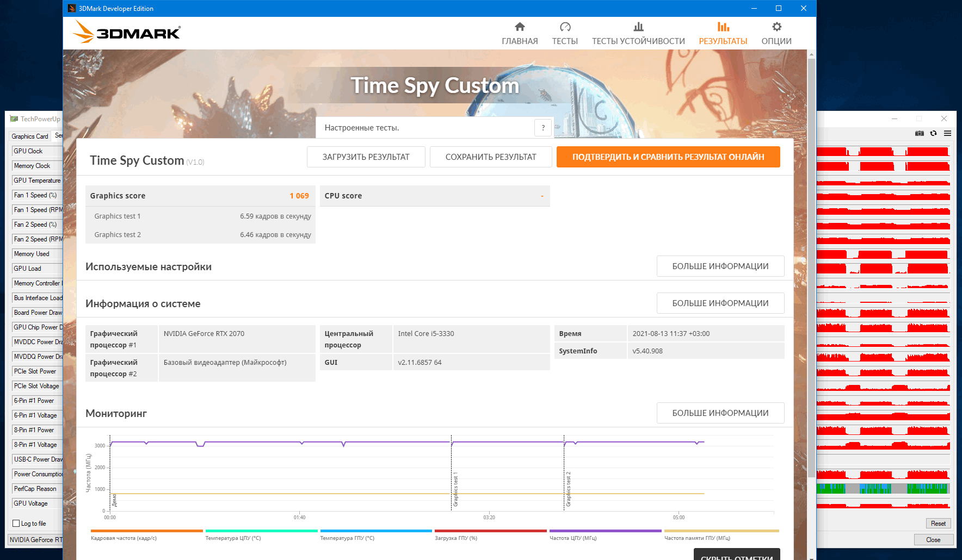Click CPU score header
962x560 pixels.
point(435,196)
